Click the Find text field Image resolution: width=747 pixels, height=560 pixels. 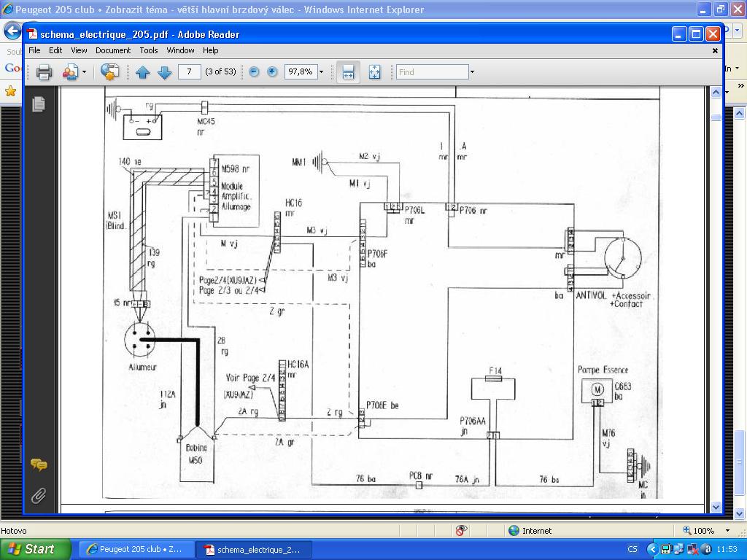pos(432,71)
